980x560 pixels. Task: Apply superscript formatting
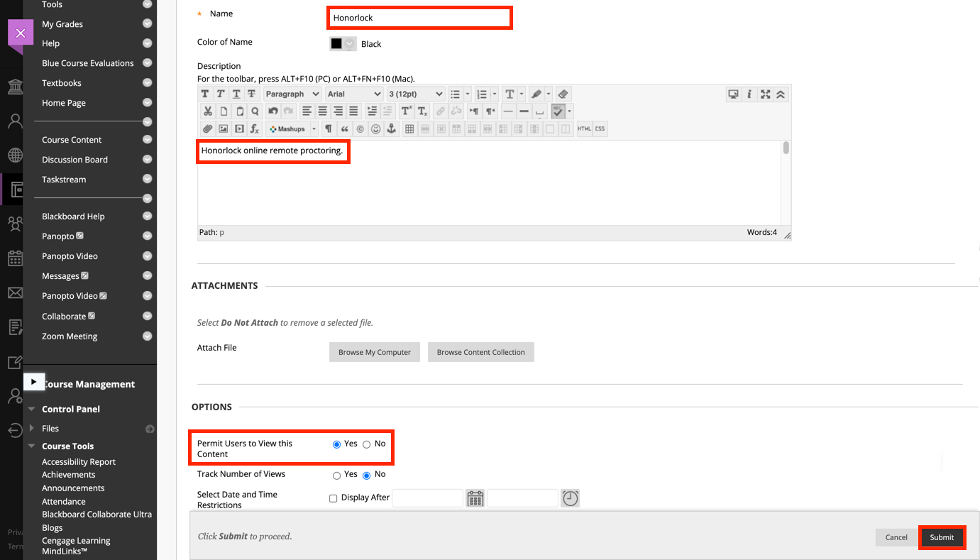coord(406,111)
